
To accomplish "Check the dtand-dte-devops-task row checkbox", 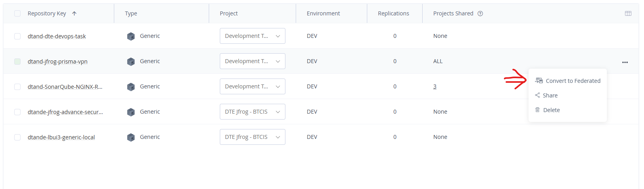I will (17, 36).
